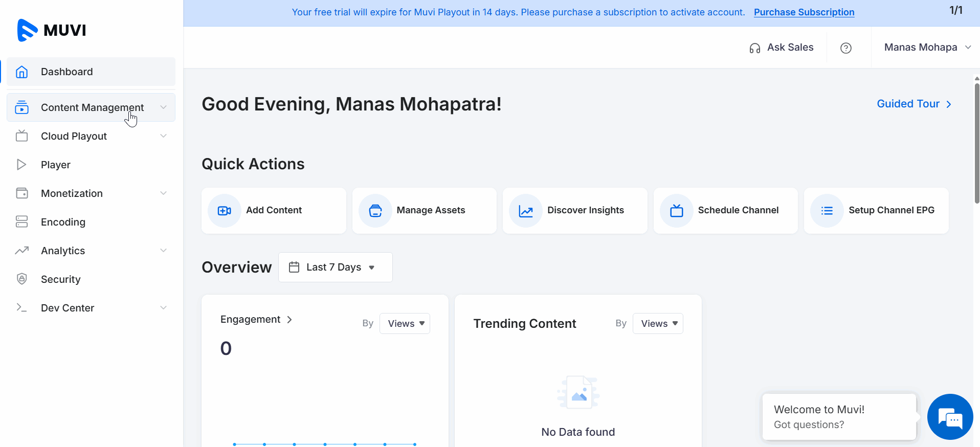Viewport: 980px width, 447px height.
Task: Click the Muvi logo icon
Action: pyautogui.click(x=27, y=30)
